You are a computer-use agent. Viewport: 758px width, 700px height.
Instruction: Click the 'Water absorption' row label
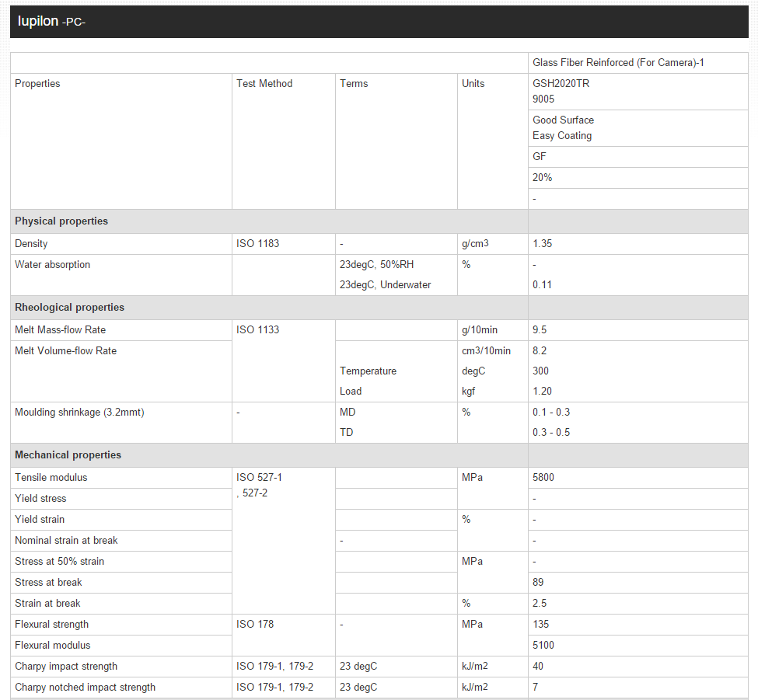(52, 265)
